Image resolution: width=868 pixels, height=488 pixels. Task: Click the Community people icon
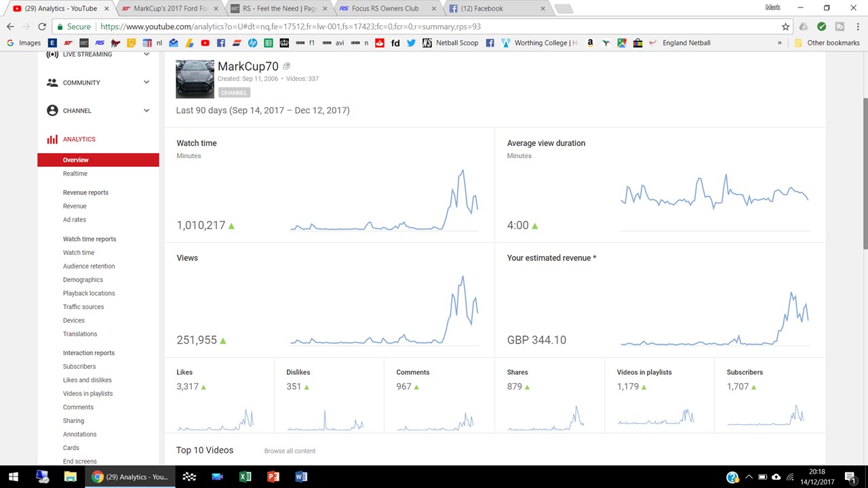point(52,83)
